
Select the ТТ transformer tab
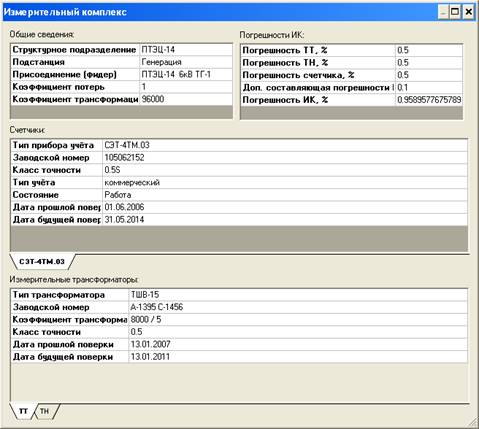click(23, 411)
